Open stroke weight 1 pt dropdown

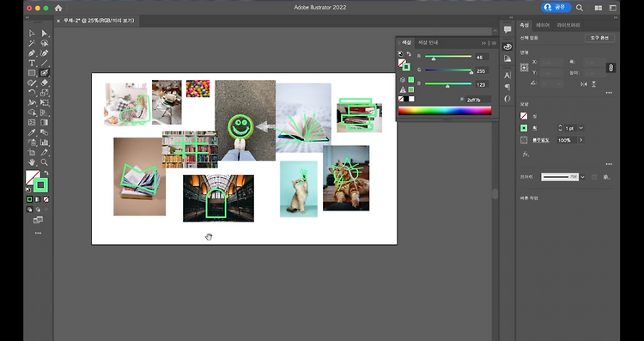580,128
